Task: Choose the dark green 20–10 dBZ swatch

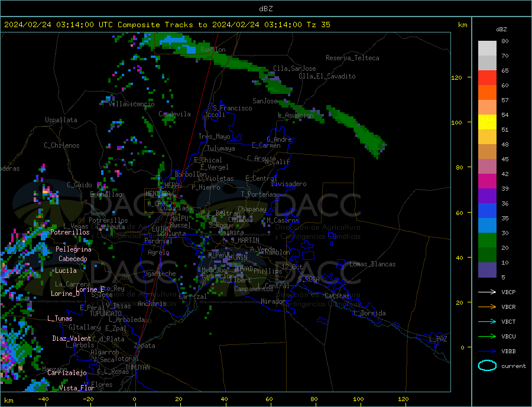Action: pos(487,255)
